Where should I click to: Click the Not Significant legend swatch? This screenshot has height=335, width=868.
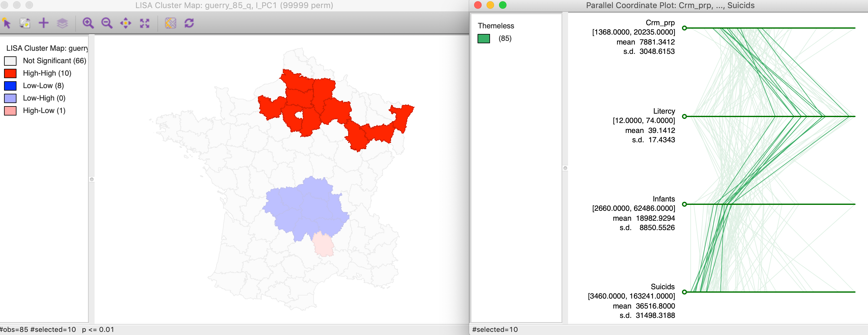pos(11,61)
